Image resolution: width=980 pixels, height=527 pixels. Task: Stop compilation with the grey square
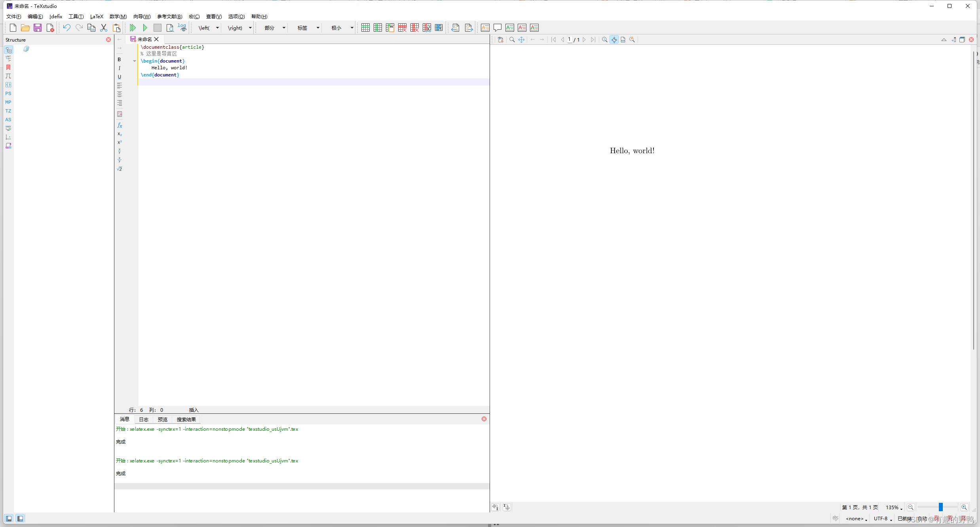pos(157,28)
